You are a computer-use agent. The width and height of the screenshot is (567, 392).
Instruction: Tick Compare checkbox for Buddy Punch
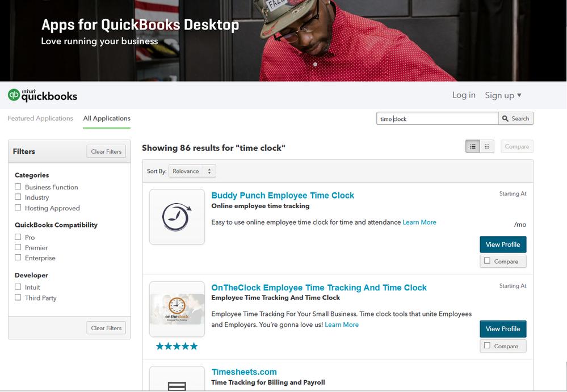point(487,261)
